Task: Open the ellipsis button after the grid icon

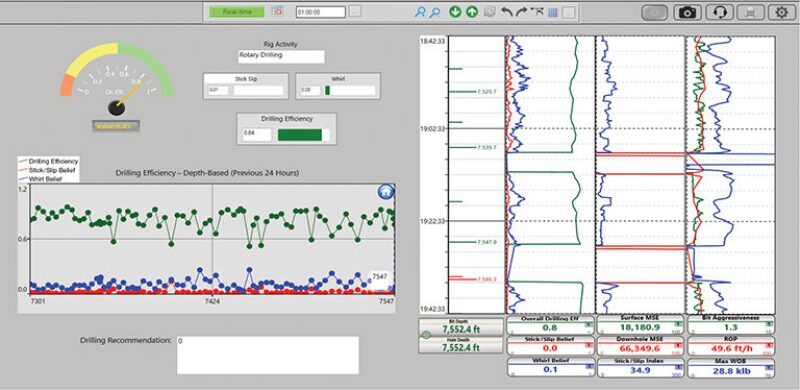Action: [570, 12]
